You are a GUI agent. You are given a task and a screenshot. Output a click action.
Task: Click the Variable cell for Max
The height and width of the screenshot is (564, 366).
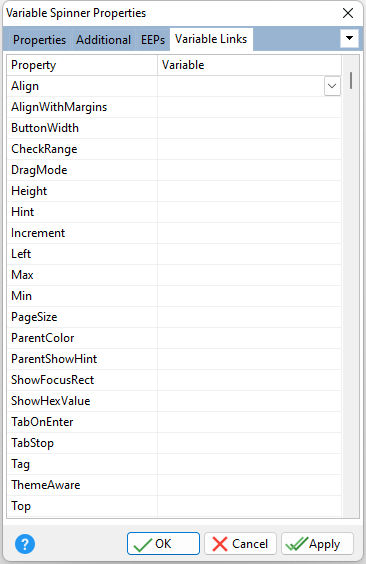coord(249,275)
